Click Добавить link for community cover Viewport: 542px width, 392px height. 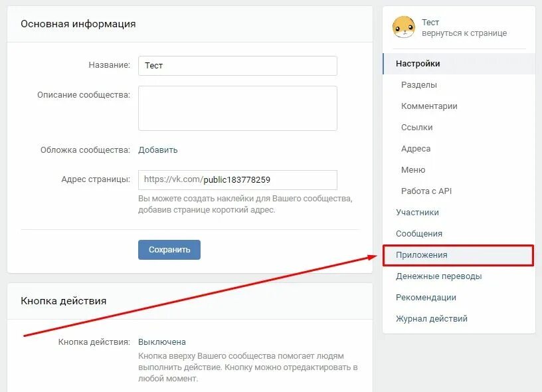[x=158, y=150]
